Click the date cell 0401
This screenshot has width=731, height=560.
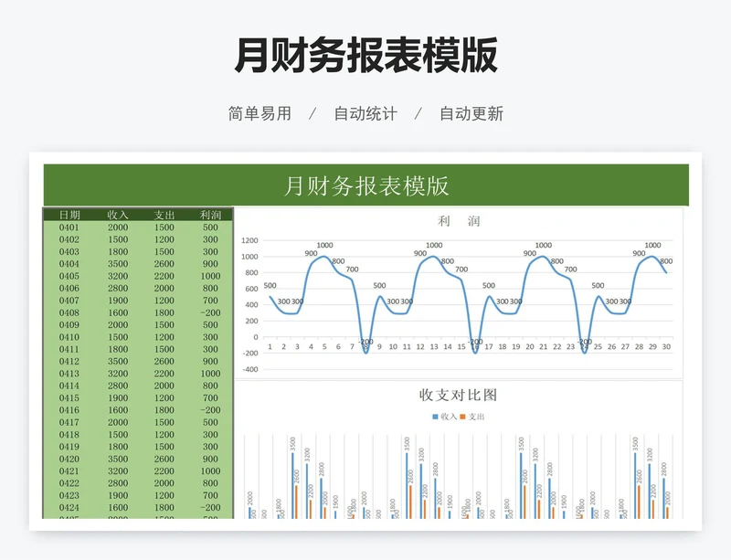point(69,227)
